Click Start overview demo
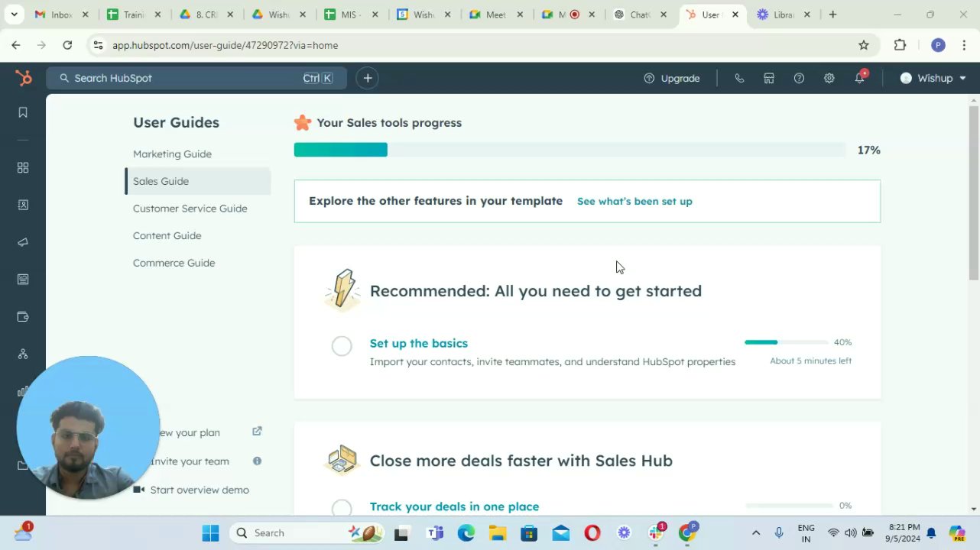The image size is (980, 550). pyautogui.click(x=200, y=490)
